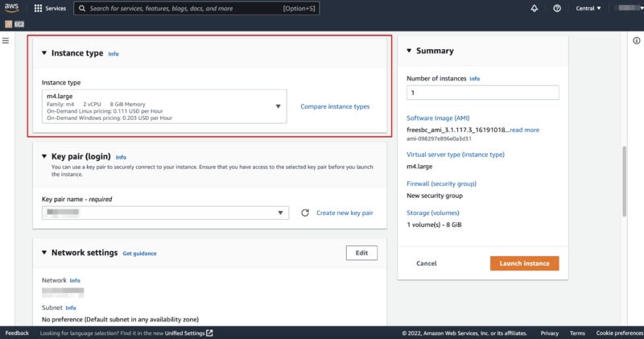Collapse the Key pair (login) section
This screenshot has height=339, width=644.
point(44,156)
